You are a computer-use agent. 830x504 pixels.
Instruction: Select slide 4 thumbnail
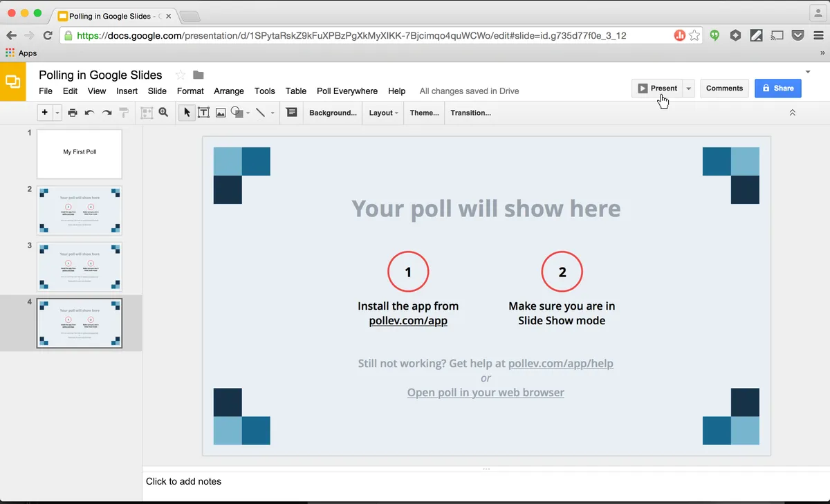click(80, 323)
